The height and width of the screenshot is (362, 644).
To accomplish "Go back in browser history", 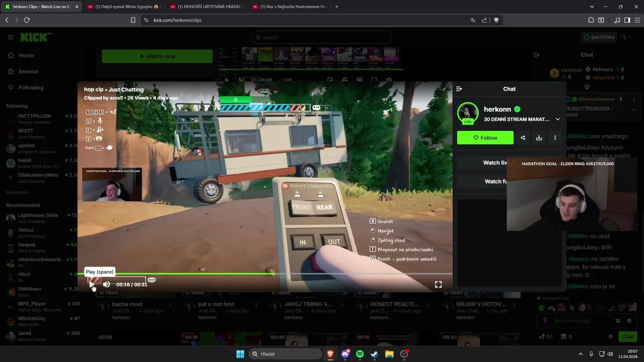I will pyautogui.click(x=7, y=20).
